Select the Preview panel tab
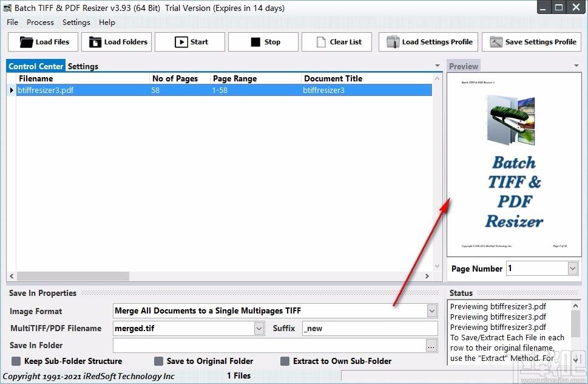Screen dimensions: 588x384 tap(464, 66)
